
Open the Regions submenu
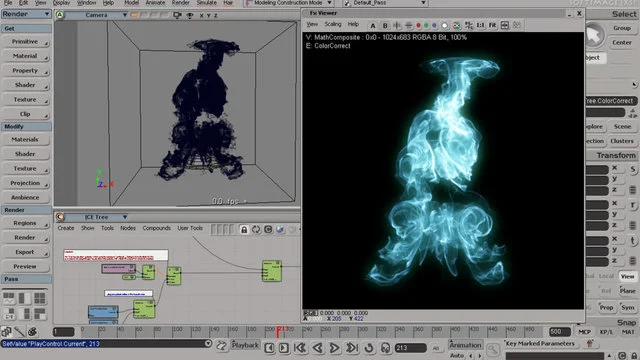point(26,223)
